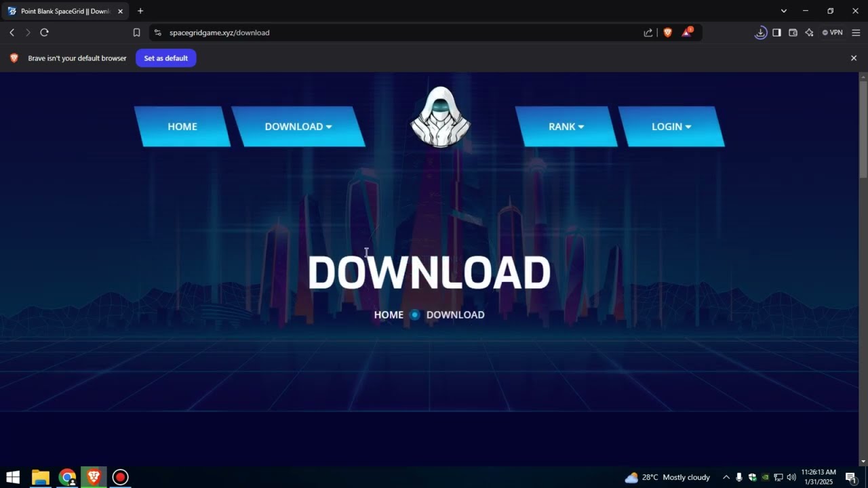Reload the page with refresh icon
The height and width of the screenshot is (488, 868).
(x=44, y=33)
